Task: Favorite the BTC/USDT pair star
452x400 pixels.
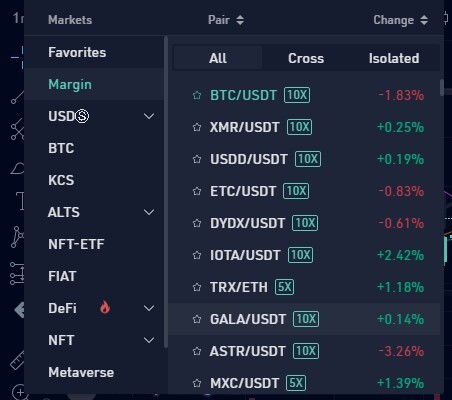Action: 197,95
